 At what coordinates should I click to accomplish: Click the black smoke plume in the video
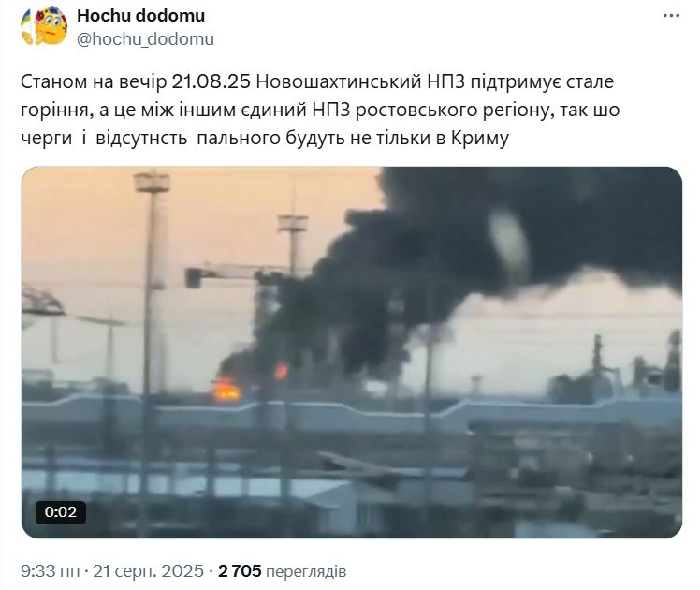469,250
